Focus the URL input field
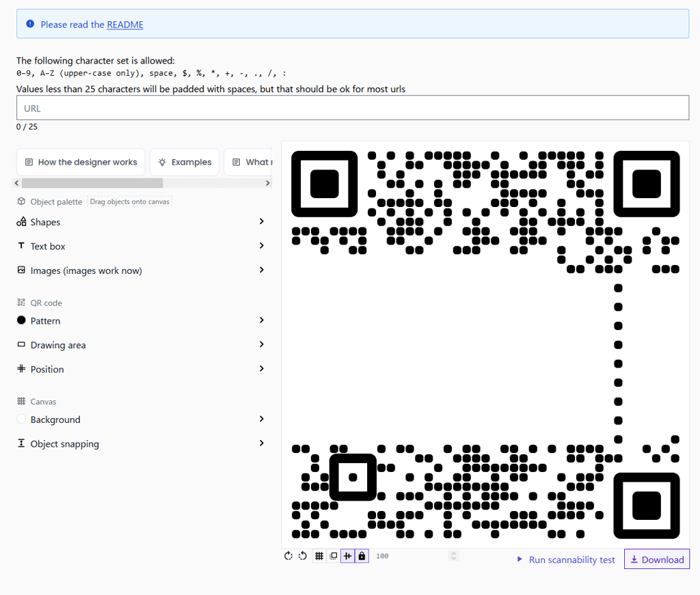This screenshot has height=595, width=700. point(352,108)
